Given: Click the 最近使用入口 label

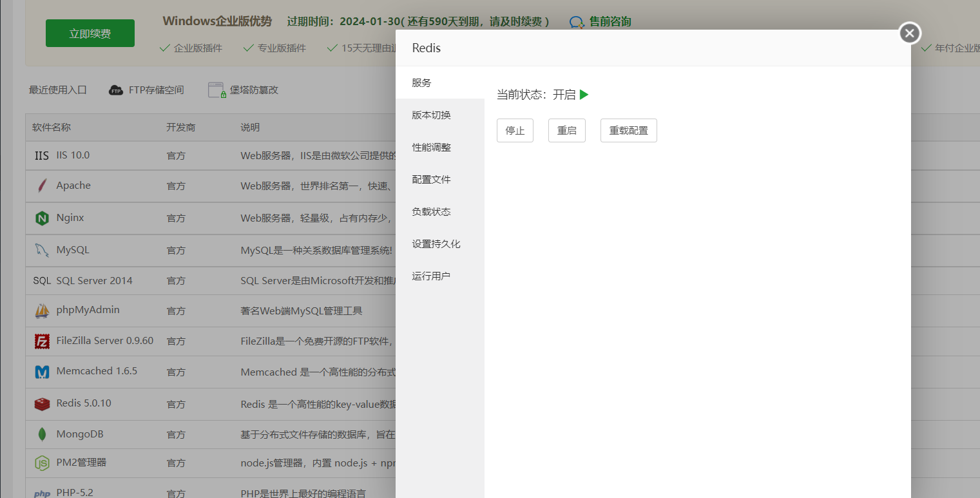Looking at the screenshot, I should (x=58, y=90).
